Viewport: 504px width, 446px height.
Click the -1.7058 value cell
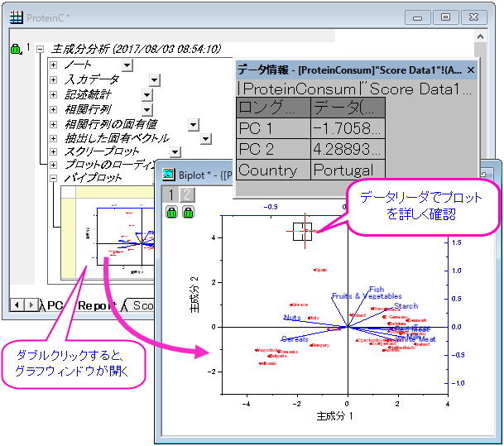(x=348, y=128)
